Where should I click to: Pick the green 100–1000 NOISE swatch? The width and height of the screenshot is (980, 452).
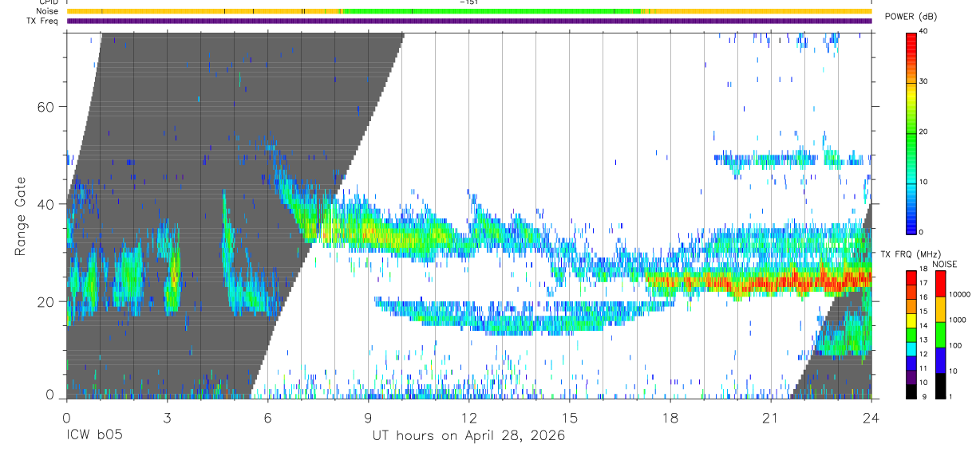coord(939,334)
